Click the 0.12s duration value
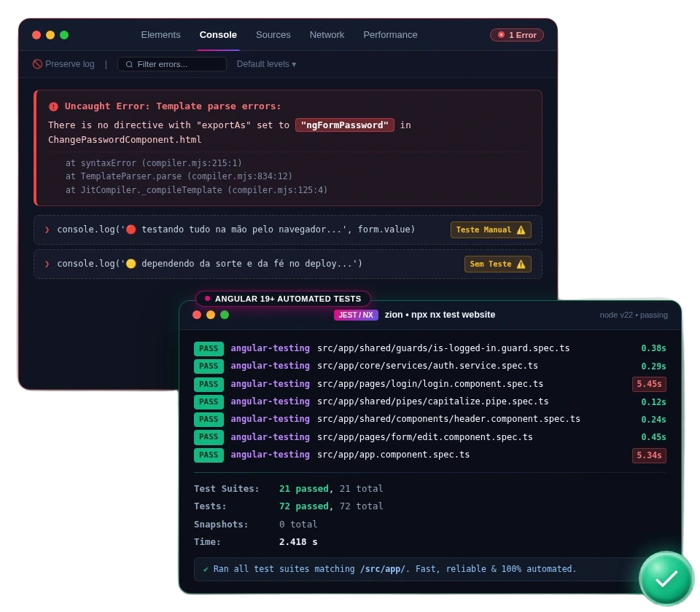This screenshot has width=700, height=612. (x=653, y=402)
